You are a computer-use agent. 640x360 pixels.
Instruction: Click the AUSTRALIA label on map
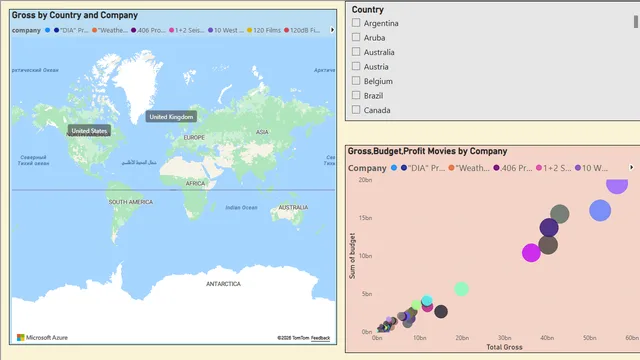[x=293, y=207]
